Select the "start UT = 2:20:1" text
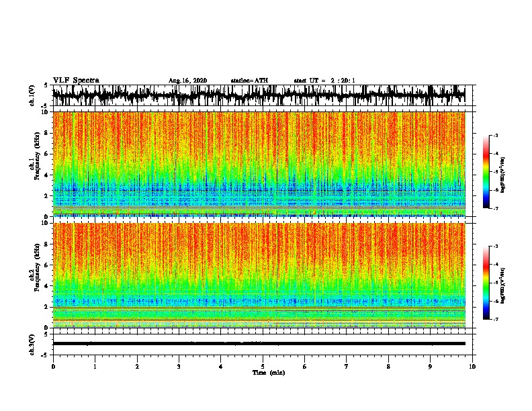Screen dimensions: 532x411 pyautogui.click(x=324, y=81)
